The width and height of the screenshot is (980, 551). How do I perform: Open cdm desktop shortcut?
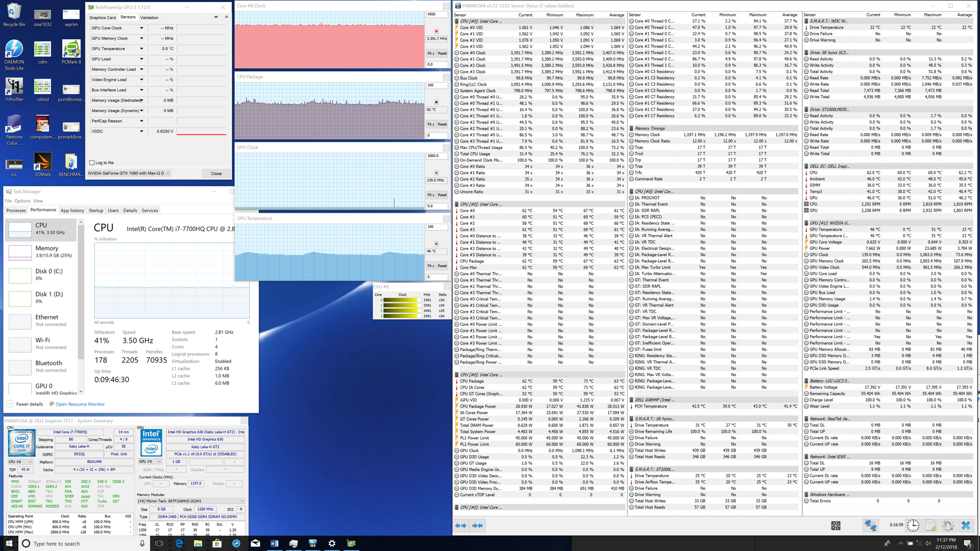(x=43, y=52)
